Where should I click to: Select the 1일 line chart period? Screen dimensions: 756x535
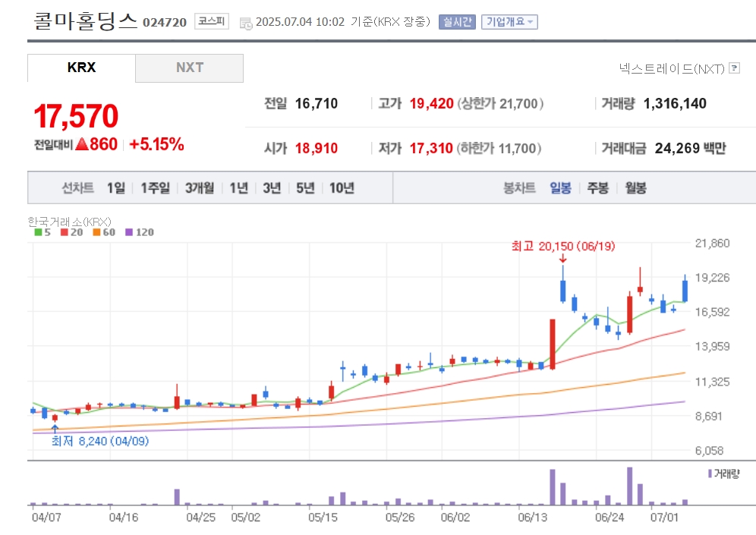115,187
